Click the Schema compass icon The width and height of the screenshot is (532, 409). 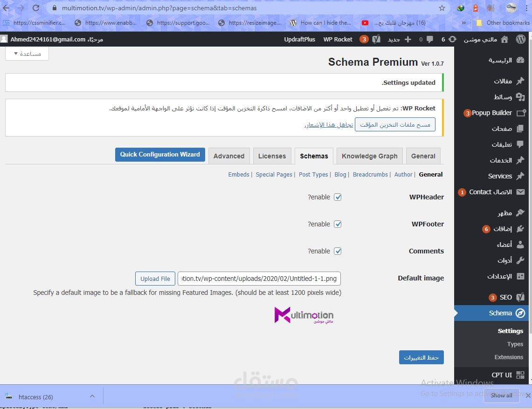coord(520,313)
